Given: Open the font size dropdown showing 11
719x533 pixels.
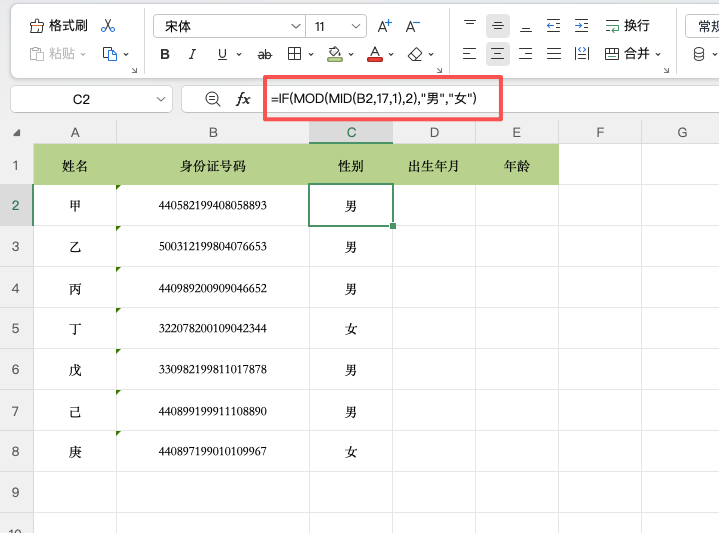Looking at the screenshot, I should 336,26.
